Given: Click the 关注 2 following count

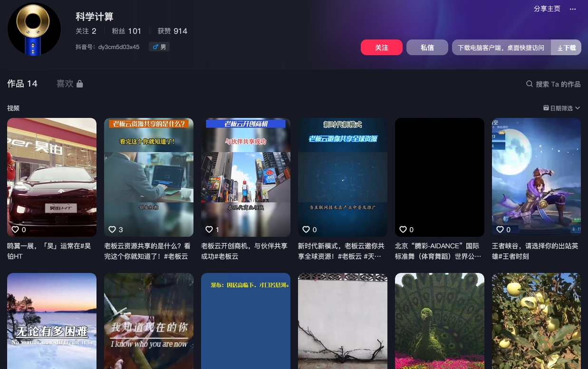Looking at the screenshot, I should coord(86,31).
